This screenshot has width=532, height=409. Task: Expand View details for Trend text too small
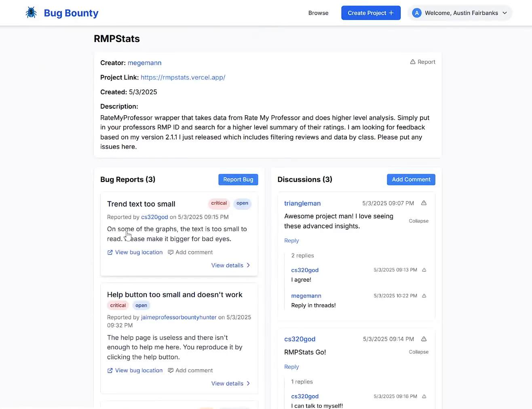(231, 266)
